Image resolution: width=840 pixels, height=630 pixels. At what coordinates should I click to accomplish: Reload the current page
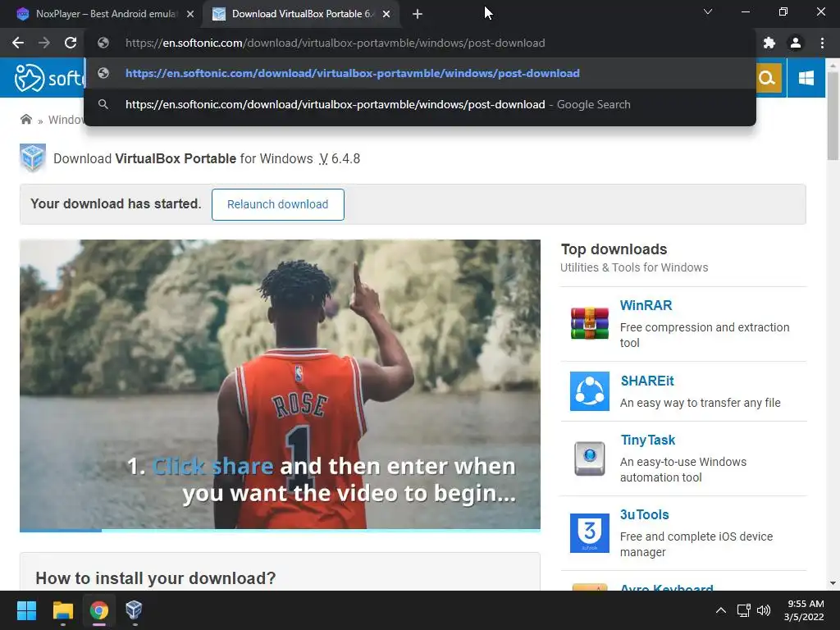coord(71,43)
